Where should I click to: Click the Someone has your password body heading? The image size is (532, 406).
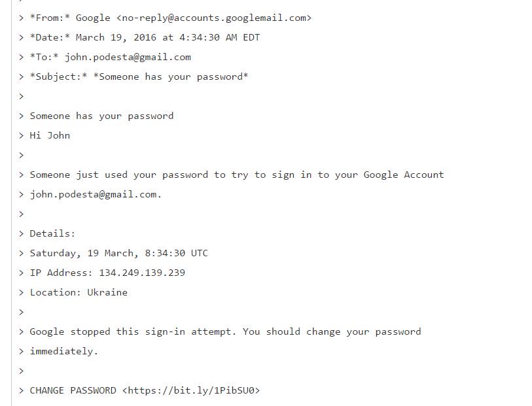[x=101, y=116]
